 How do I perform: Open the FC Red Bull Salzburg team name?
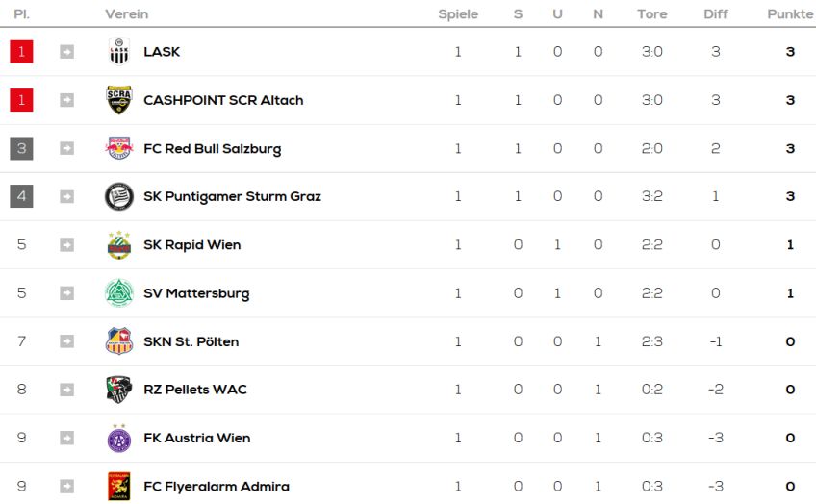(213, 149)
